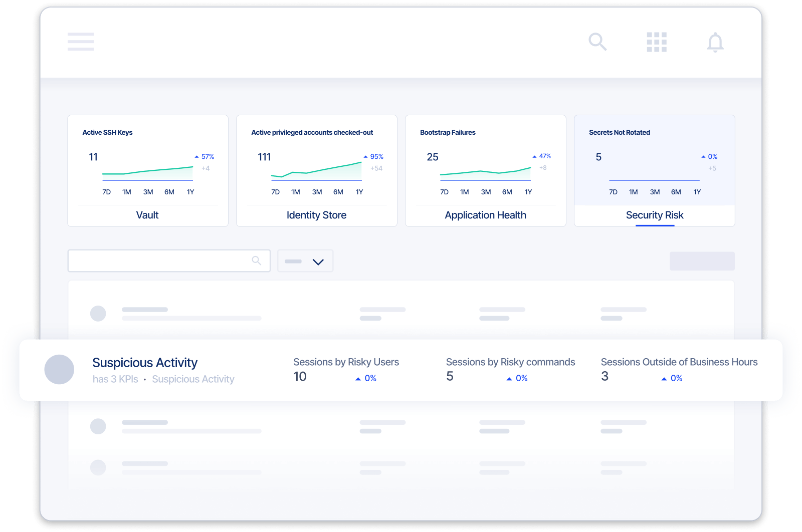This screenshot has width=802, height=532.
Task: Open the notifications bell
Action: [716, 43]
